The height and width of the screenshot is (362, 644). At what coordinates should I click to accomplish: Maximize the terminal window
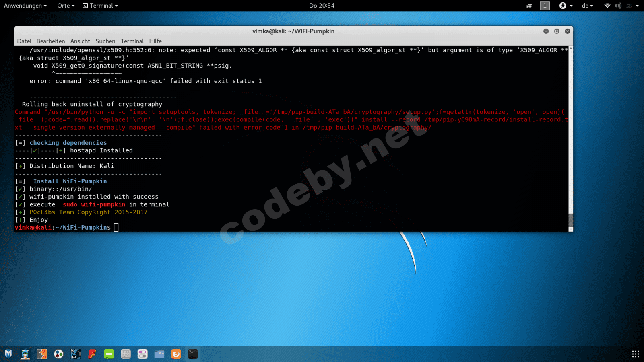(557, 31)
